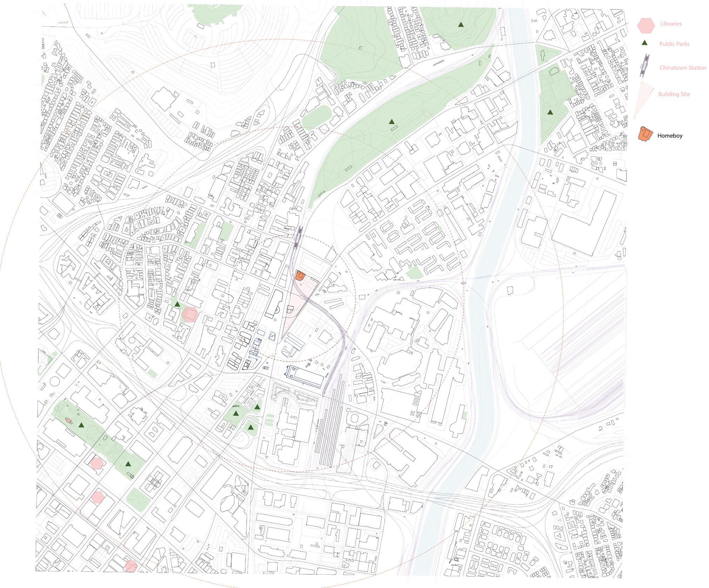Image resolution: width=709 pixels, height=588 pixels.
Task: Click park triangle in the top-right green park
Action: 461,25
